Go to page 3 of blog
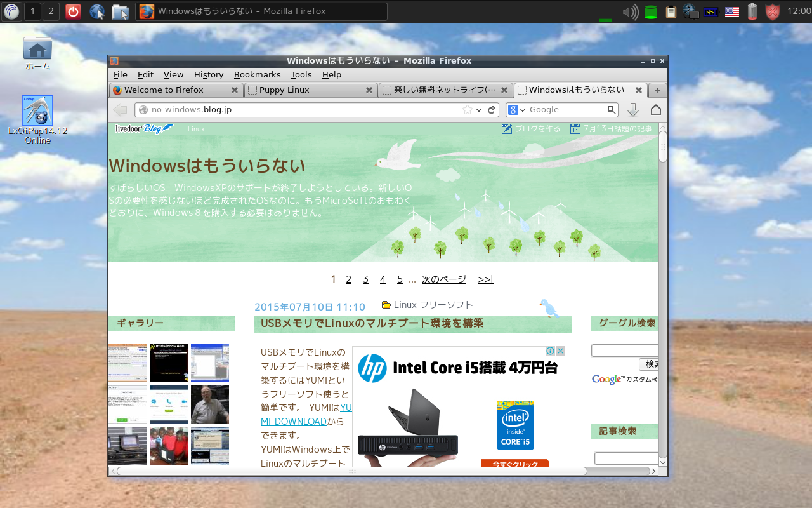This screenshot has height=508, width=812. [x=365, y=279]
